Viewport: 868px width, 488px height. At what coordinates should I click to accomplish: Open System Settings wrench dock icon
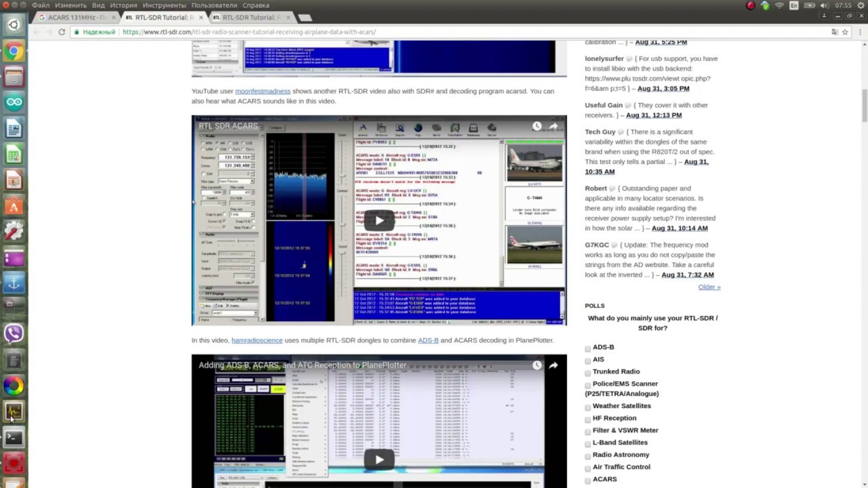pyautogui.click(x=14, y=232)
